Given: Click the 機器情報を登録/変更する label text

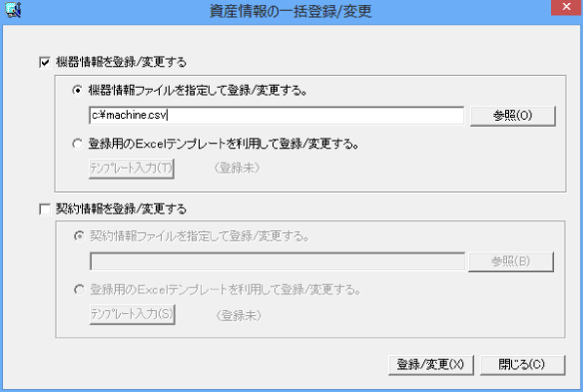Looking at the screenshot, I should pos(121,62).
